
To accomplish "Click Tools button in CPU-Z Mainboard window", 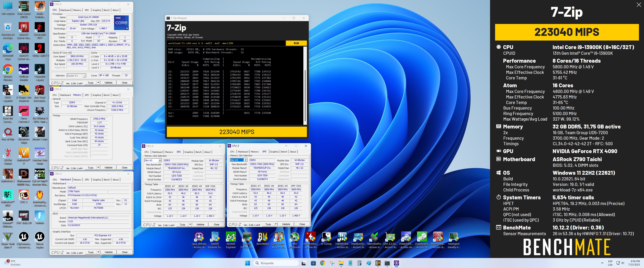I will click(x=91, y=252).
